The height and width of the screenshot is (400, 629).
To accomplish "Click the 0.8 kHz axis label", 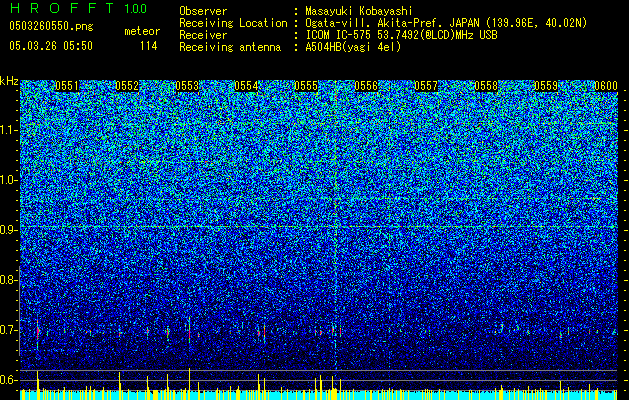I will click(8, 280).
